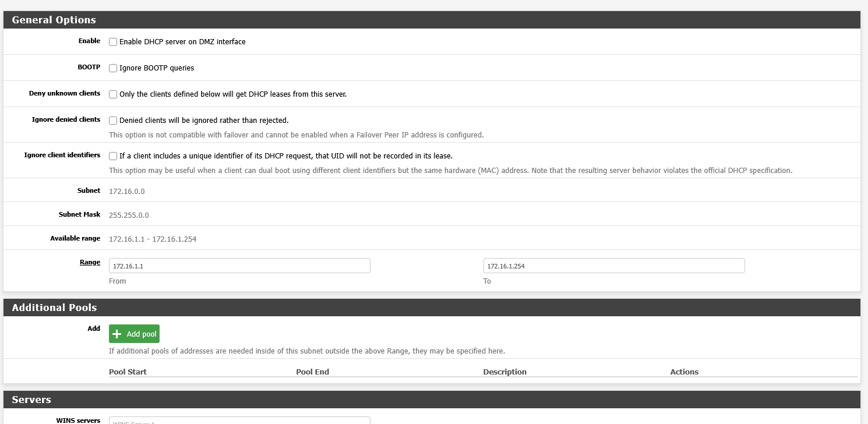Click the Additional Pools section header
868x424 pixels.
pos(54,307)
